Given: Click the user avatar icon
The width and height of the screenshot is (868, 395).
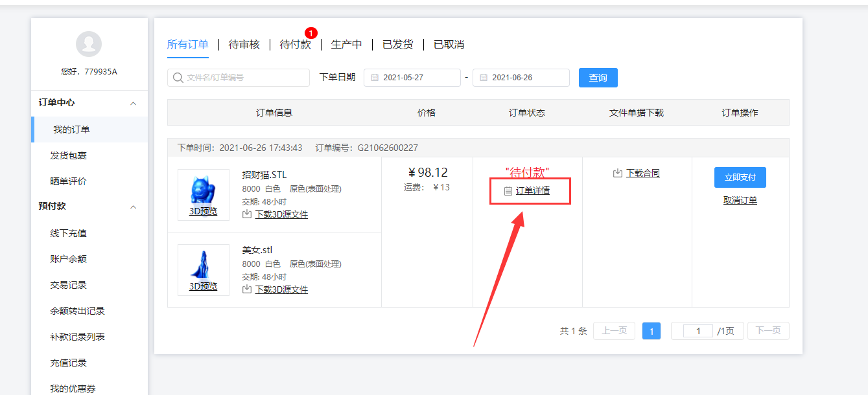Looking at the screenshot, I should click(x=89, y=44).
